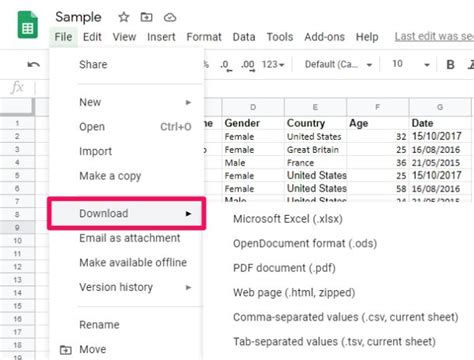The height and width of the screenshot is (360, 474).
Task: Expand the Download submenu arrow
Action: [188, 214]
